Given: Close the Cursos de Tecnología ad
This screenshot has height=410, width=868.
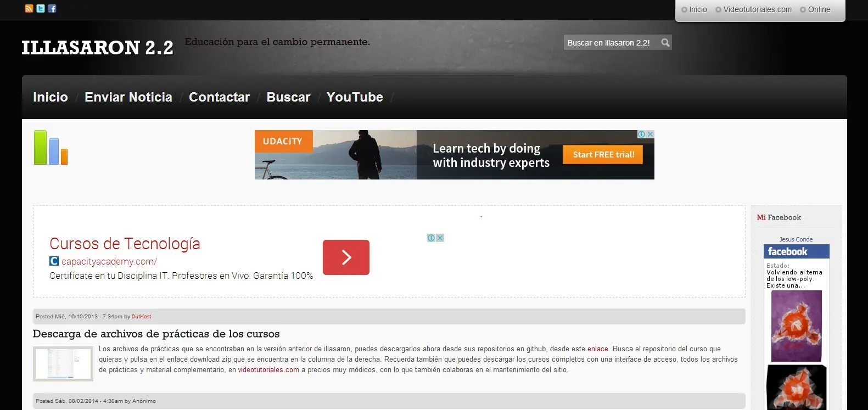Looking at the screenshot, I should click(440, 238).
